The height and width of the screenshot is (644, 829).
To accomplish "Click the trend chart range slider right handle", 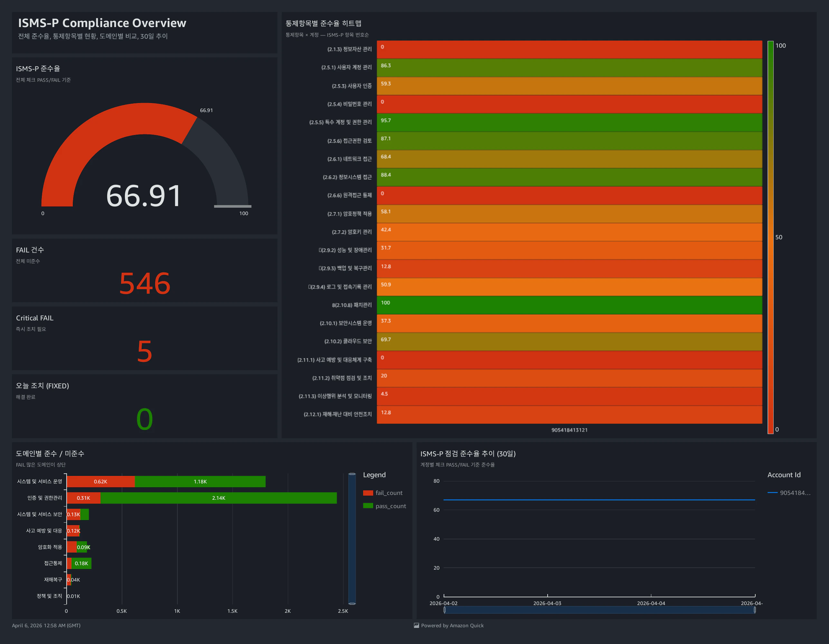I will (755, 610).
